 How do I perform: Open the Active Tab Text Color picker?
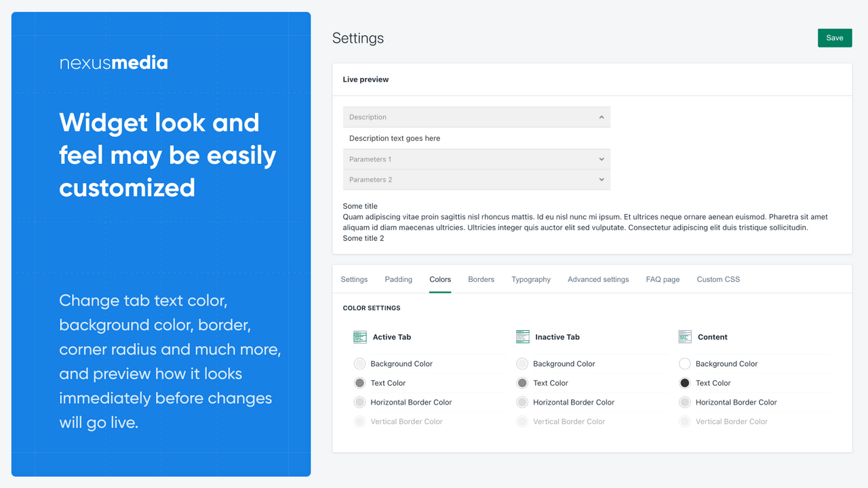point(359,382)
